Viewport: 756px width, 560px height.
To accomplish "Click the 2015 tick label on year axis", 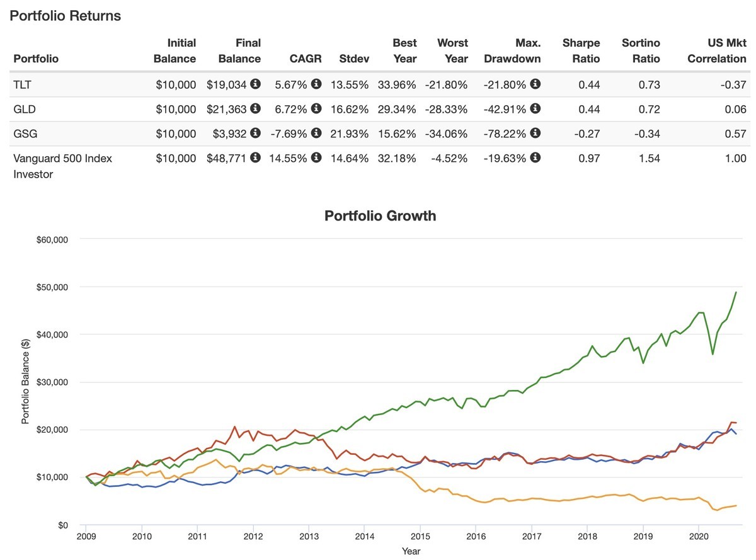I will click(x=420, y=536).
